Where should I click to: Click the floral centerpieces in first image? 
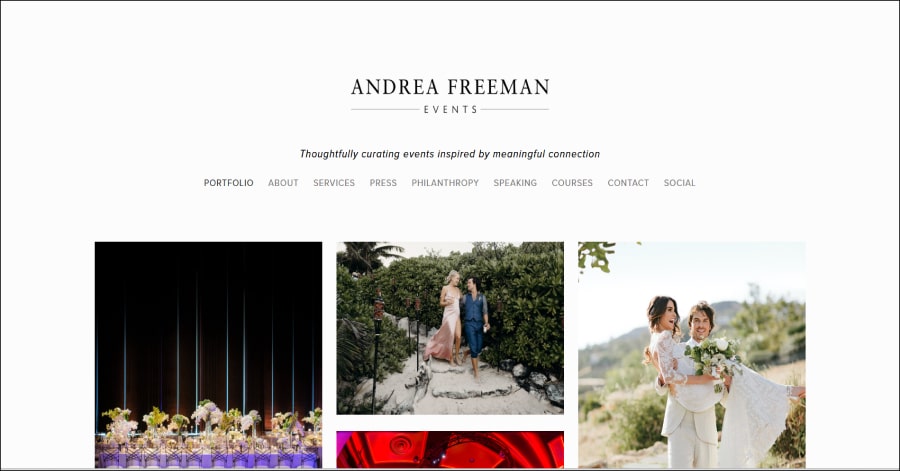click(210, 423)
